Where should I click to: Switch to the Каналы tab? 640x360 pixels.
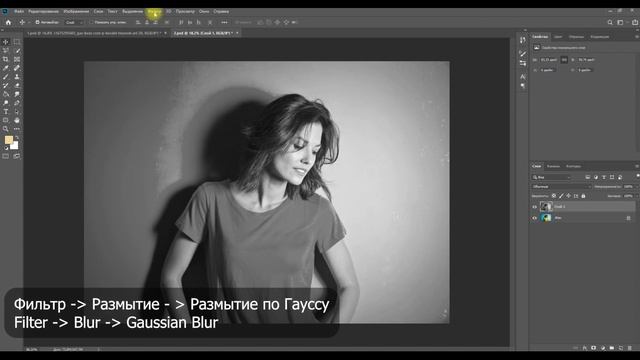[553, 166]
